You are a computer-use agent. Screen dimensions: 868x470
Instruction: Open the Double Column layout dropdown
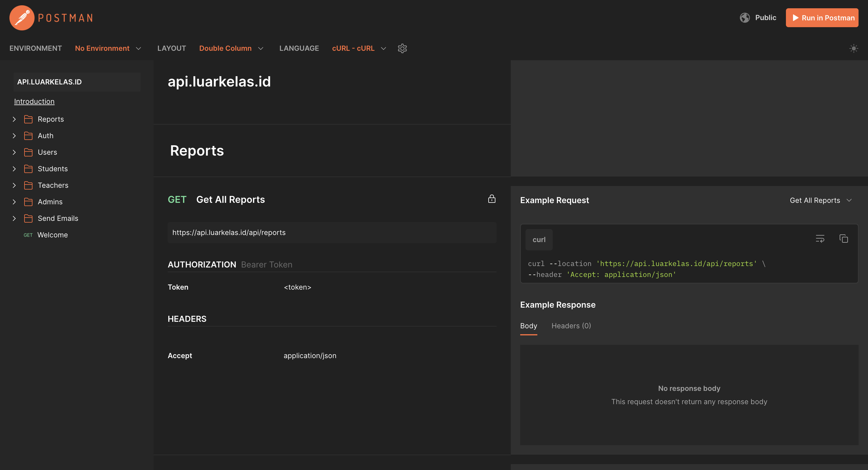pyautogui.click(x=231, y=48)
